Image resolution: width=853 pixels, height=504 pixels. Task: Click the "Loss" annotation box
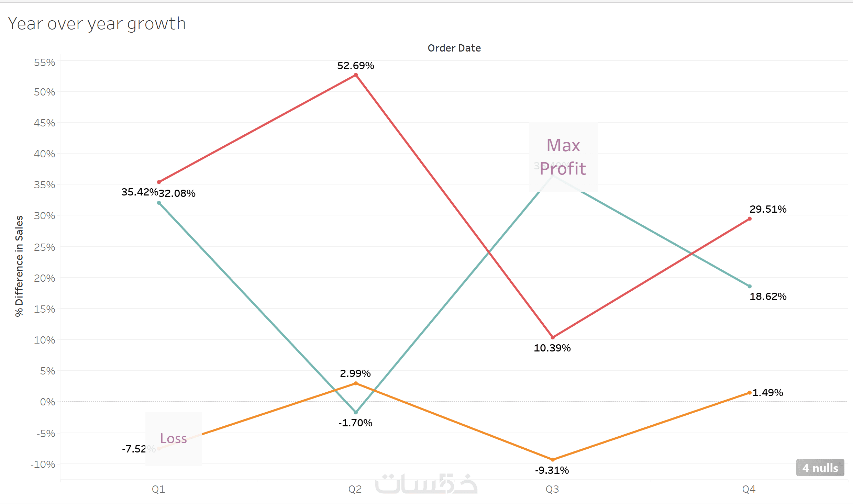tap(174, 439)
